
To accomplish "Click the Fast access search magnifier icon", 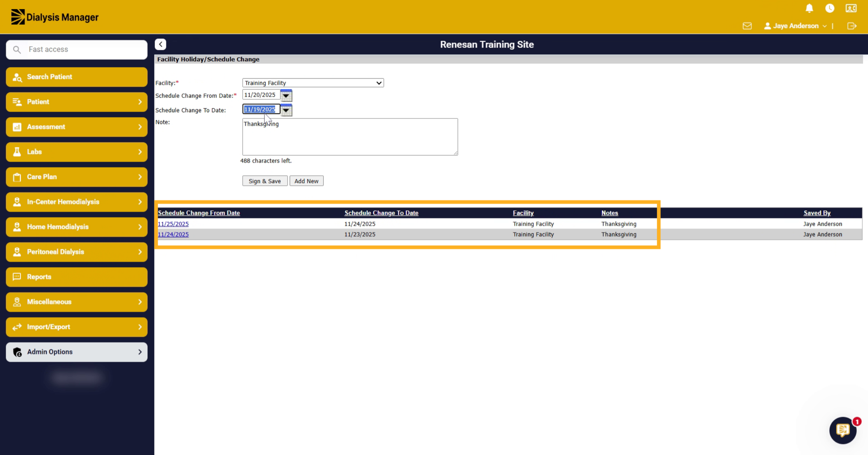I will [17, 49].
